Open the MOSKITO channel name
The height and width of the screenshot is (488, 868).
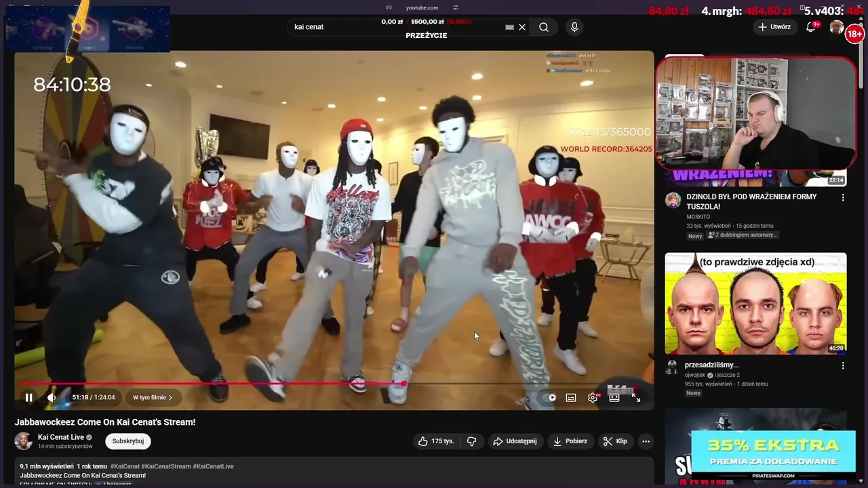698,217
